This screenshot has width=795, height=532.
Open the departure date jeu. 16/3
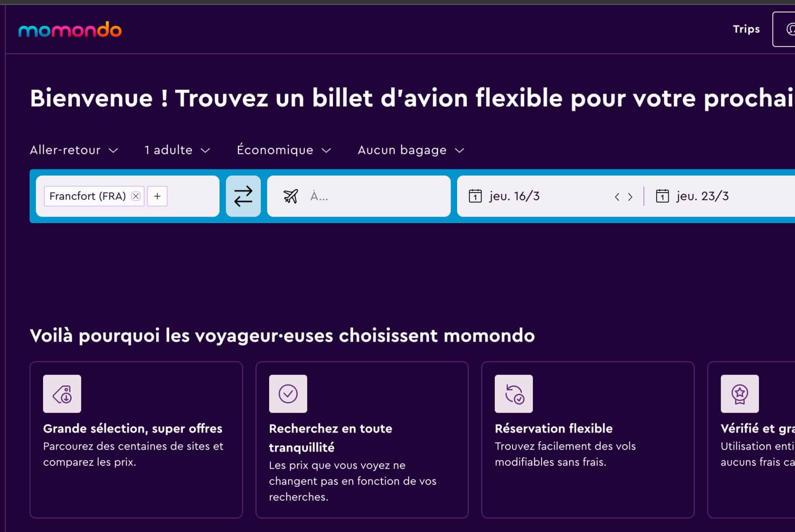[514, 196]
